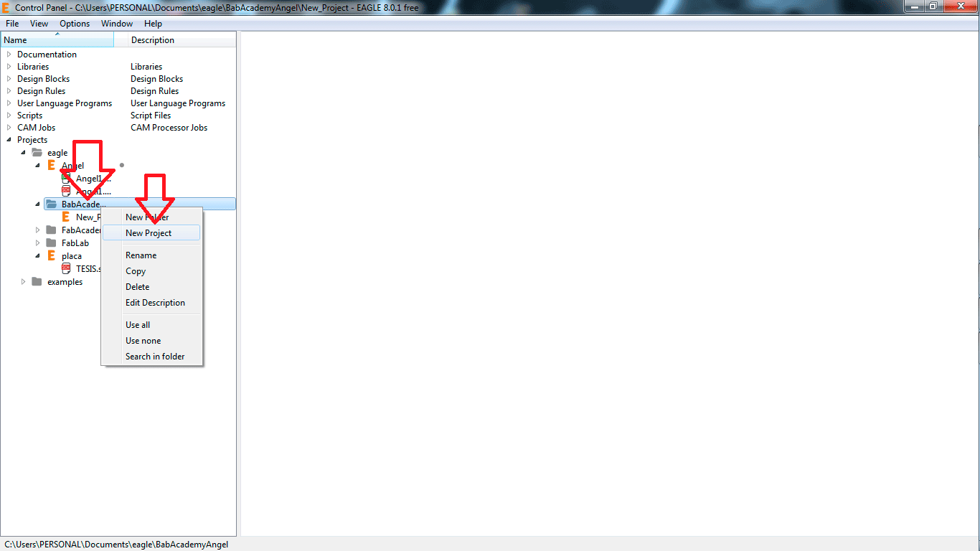Select the placa project name
Viewport: 980px width, 551px height.
coord(72,256)
